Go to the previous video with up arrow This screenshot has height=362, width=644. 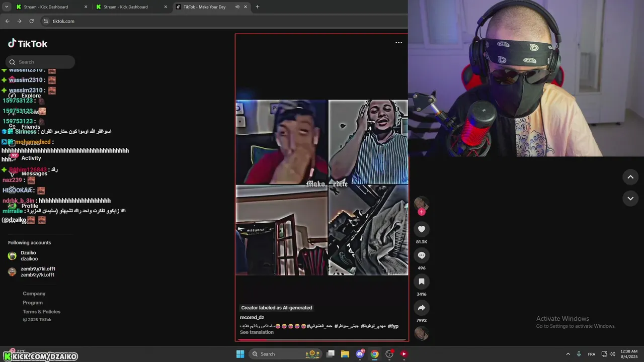pyautogui.click(x=630, y=177)
